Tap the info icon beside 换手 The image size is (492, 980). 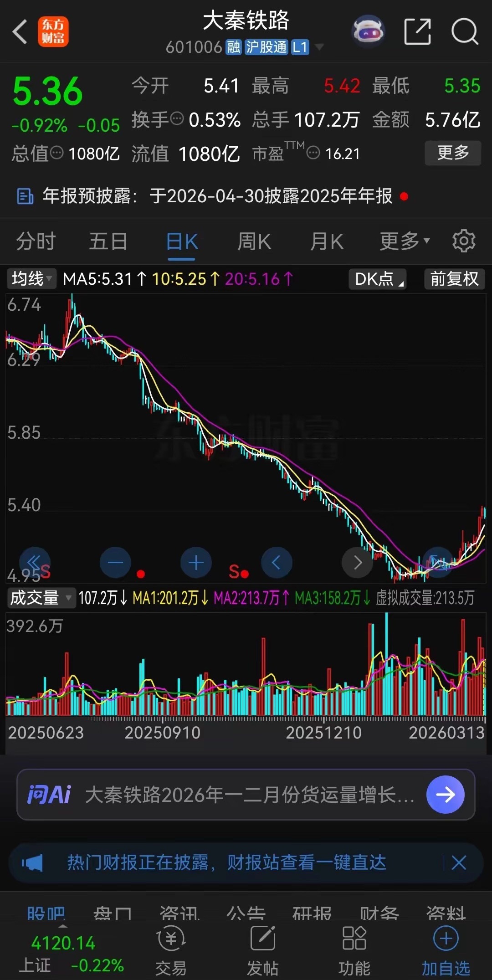(177, 119)
